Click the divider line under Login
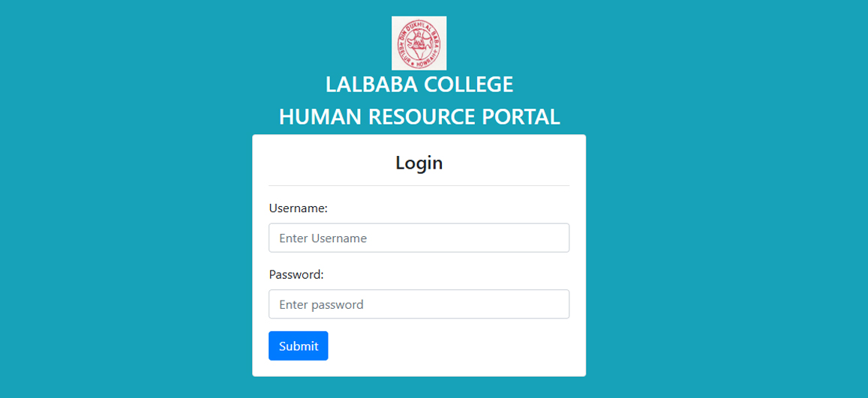868x398 pixels. tap(419, 186)
